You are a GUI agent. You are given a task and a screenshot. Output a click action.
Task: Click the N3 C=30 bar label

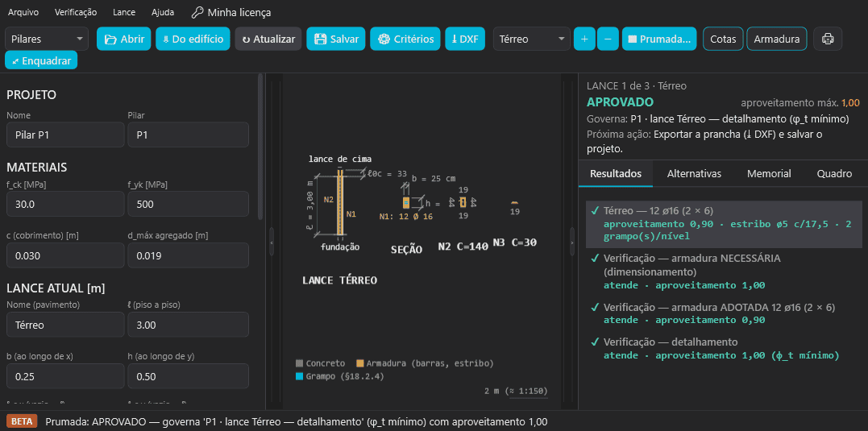[x=515, y=242]
